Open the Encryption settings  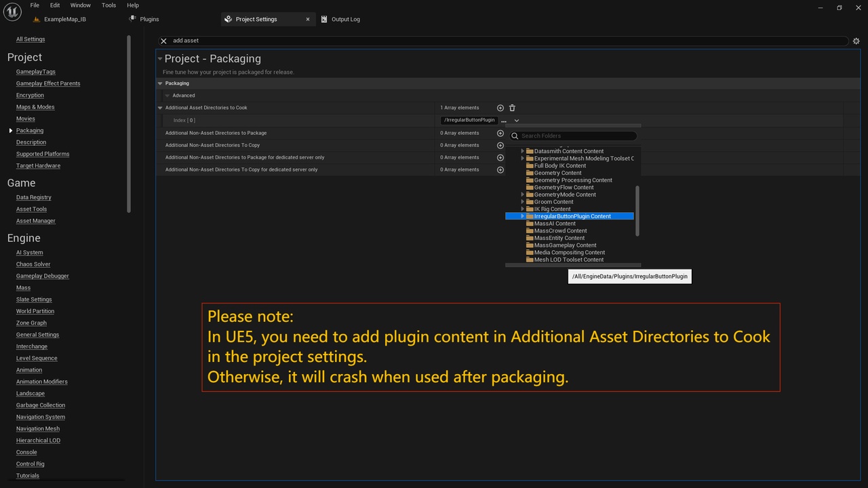(30, 96)
